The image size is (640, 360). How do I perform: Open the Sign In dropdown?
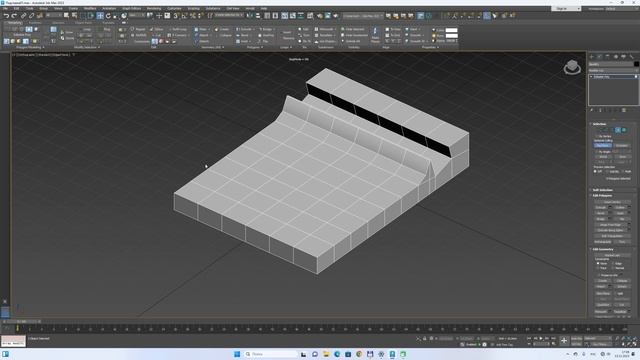click(x=566, y=8)
